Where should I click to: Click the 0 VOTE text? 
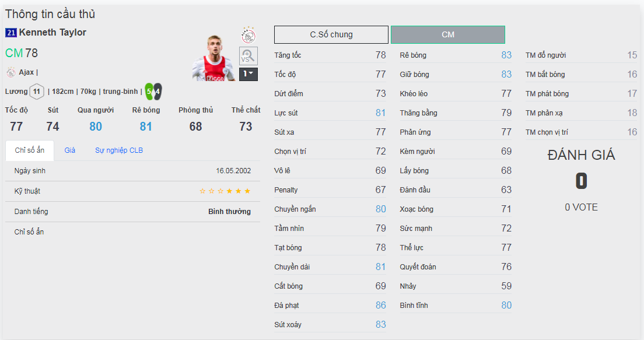pos(581,207)
